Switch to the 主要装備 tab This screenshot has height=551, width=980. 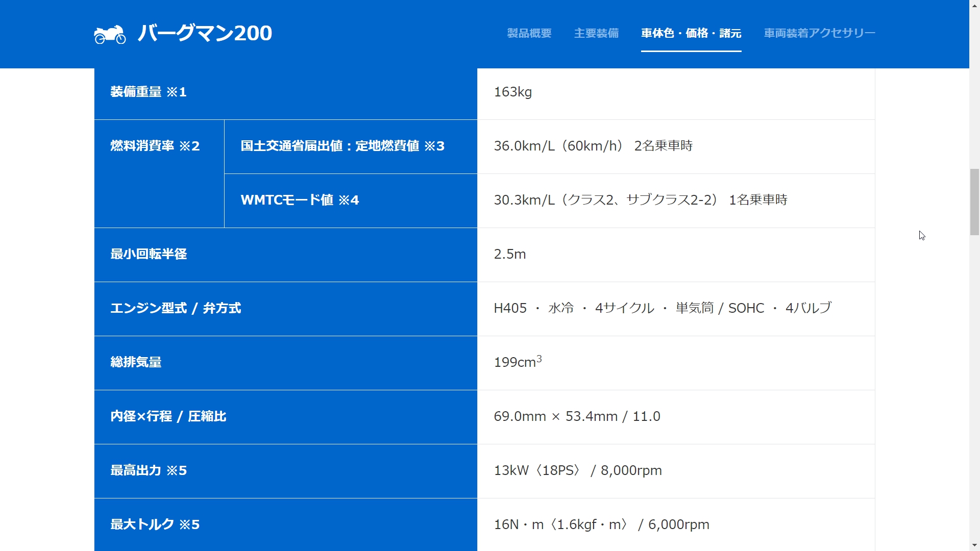point(596,33)
